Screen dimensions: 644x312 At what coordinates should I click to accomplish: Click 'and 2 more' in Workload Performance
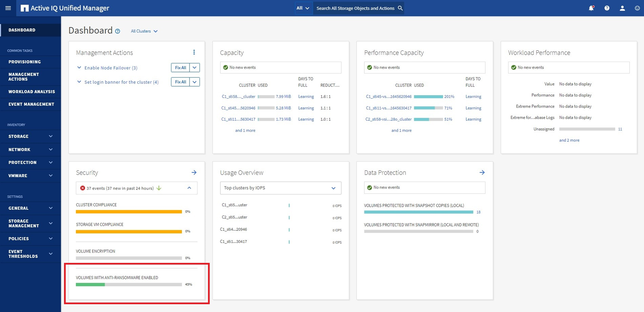[569, 140]
